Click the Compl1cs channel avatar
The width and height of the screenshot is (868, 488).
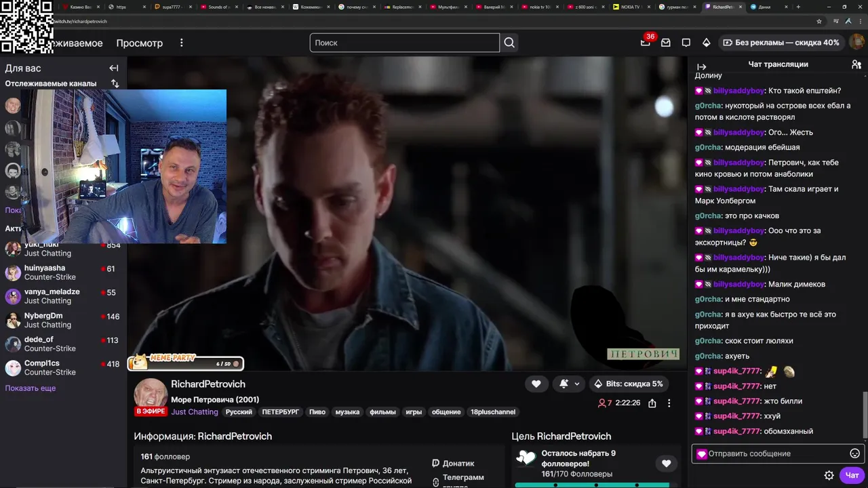(13, 368)
